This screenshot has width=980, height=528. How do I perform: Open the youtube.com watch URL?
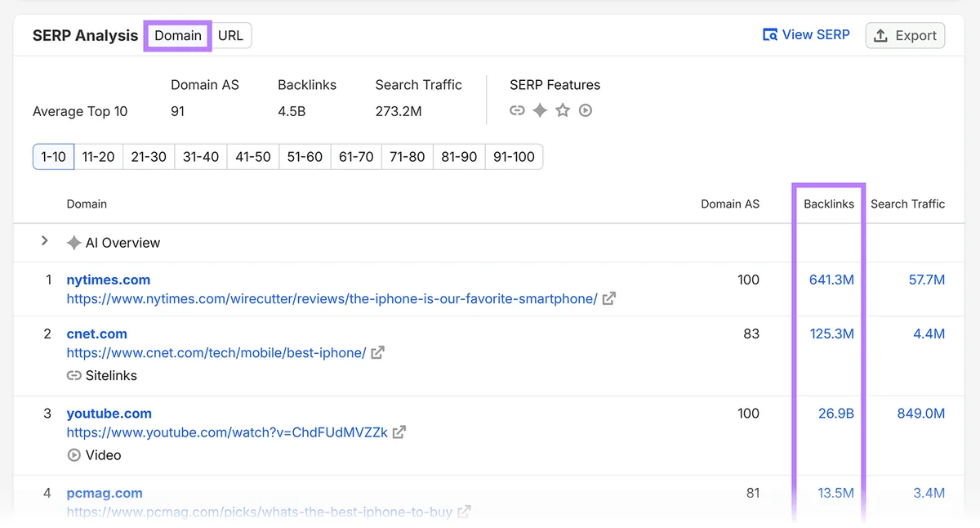(x=228, y=432)
